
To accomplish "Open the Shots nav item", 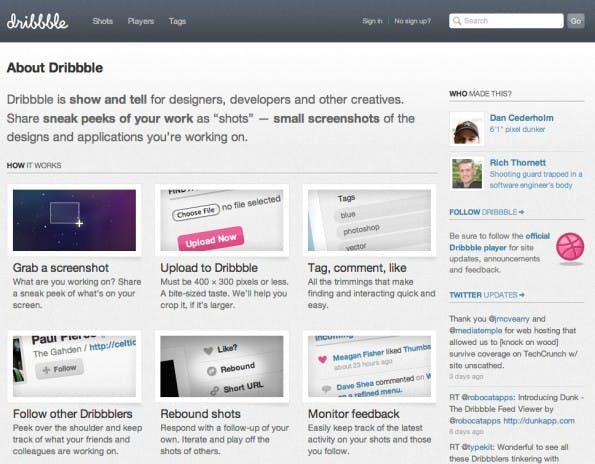I will [102, 21].
